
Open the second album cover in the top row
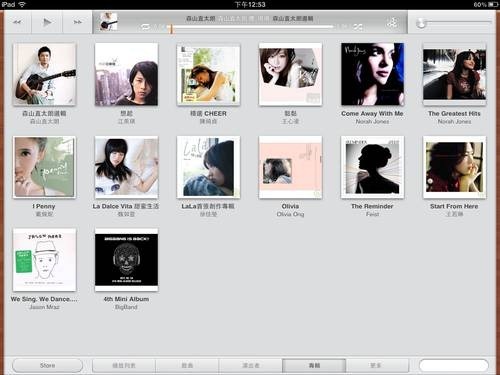point(126,74)
